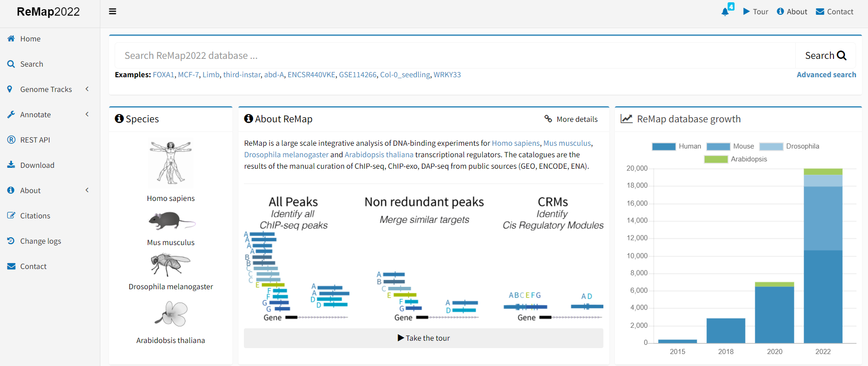Click the ENCSR440VKE example link
The height and width of the screenshot is (366, 868).
[312, 74]
